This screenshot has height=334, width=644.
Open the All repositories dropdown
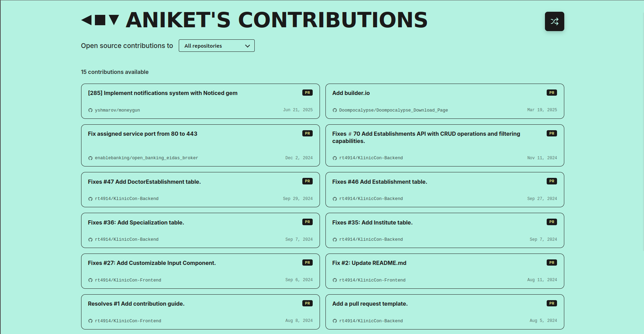point(216,45)
